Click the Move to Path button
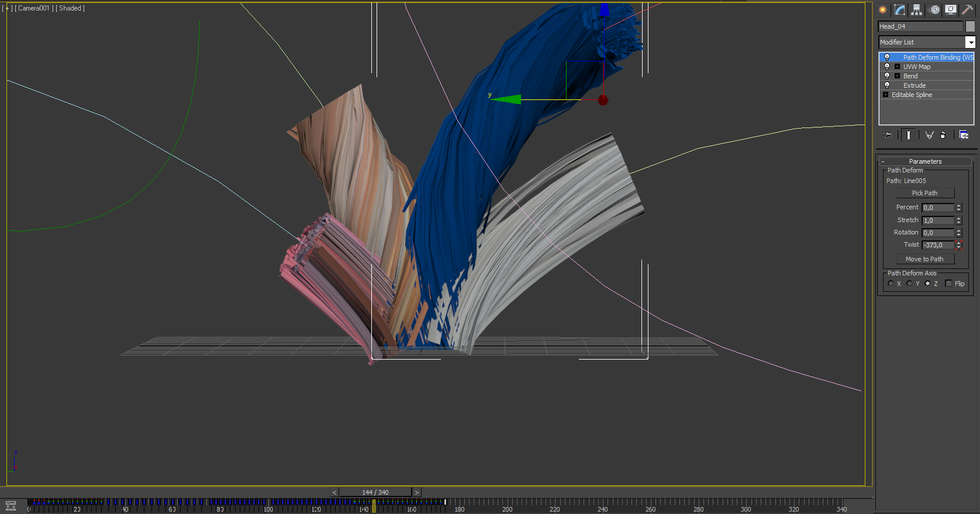The image size is (980, 514). click(x=924, y=259)
